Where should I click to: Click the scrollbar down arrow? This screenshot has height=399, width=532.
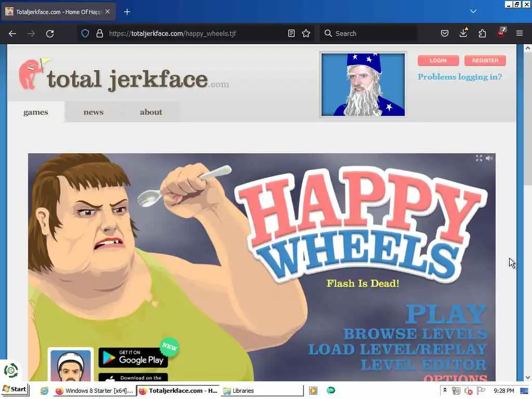point(528,377)
